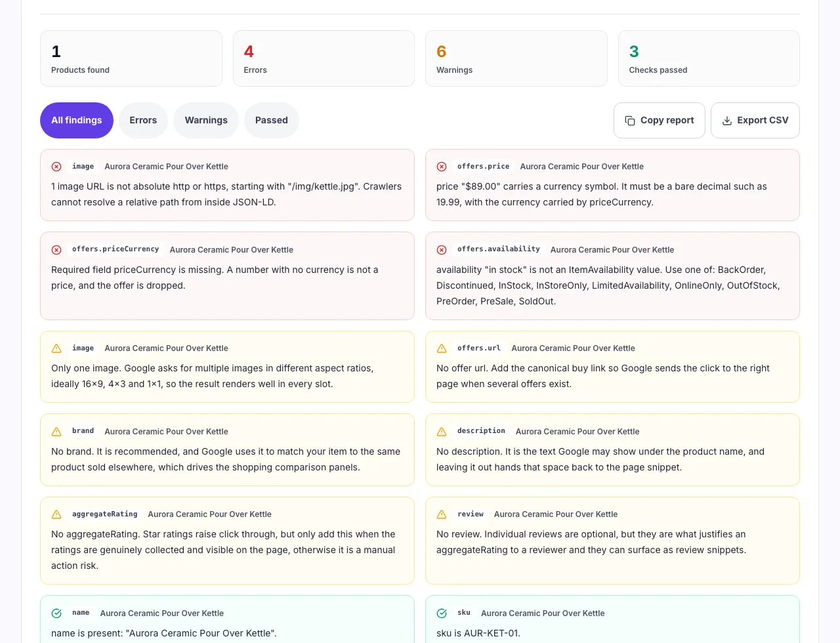Viewport: 840px width, 643px height.
Task: Click the passed check icon beside name
Action: coord(56,613)
